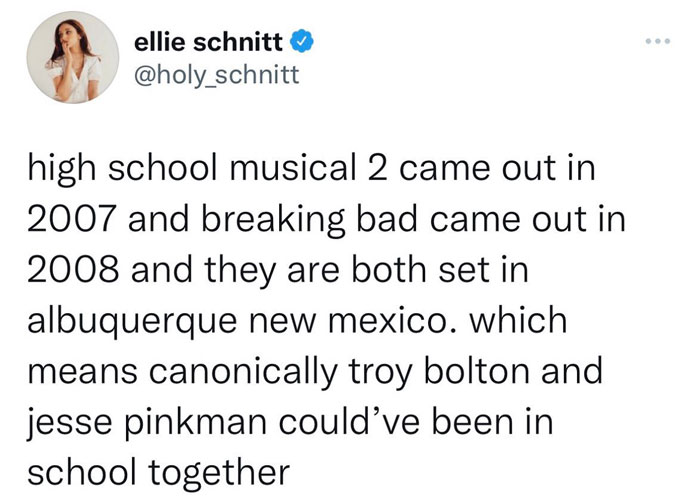The height and width of the screenshot is (503, 700).
Task: Click the word 'which' after new mexico
Action: click(x=518, y=320)
